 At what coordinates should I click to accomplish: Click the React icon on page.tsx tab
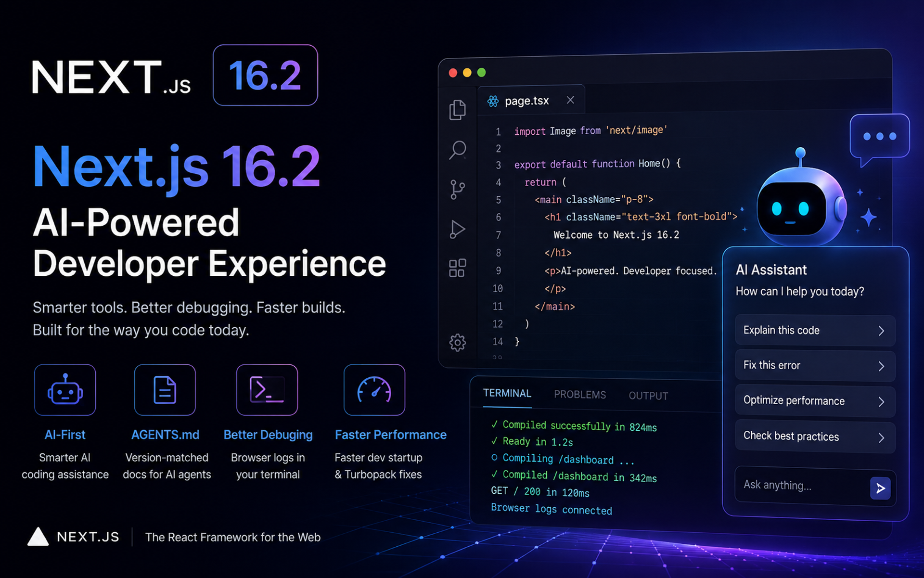point(493,101)
